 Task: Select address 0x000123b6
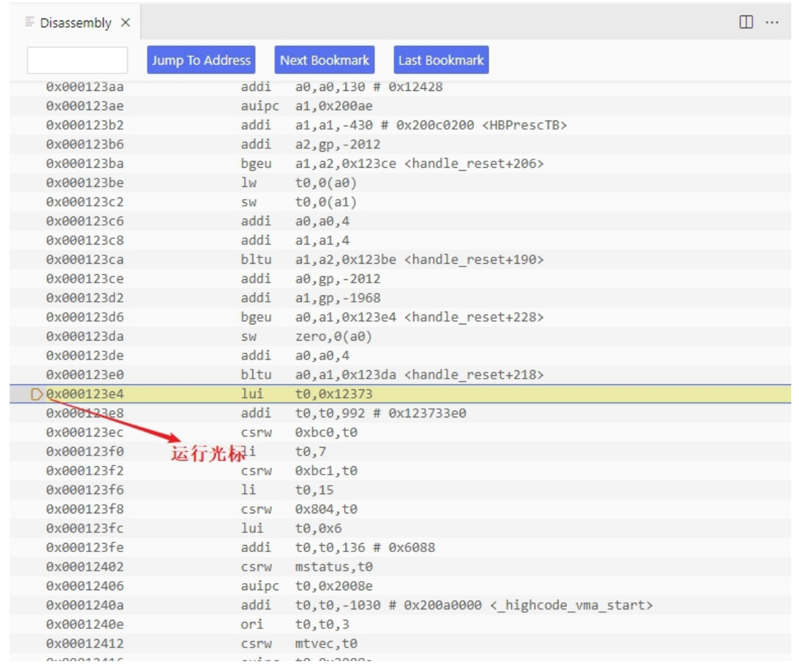pyautogui.click(x=85, y=144)
